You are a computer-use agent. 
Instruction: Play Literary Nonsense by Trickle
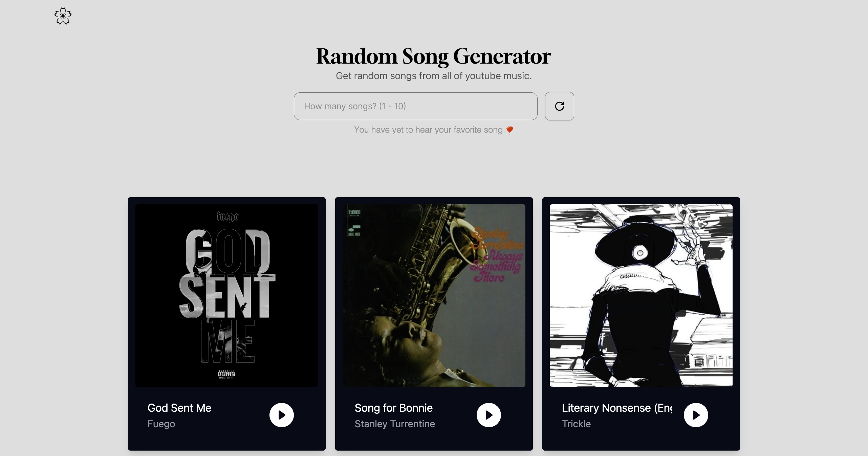coord(696,415)
